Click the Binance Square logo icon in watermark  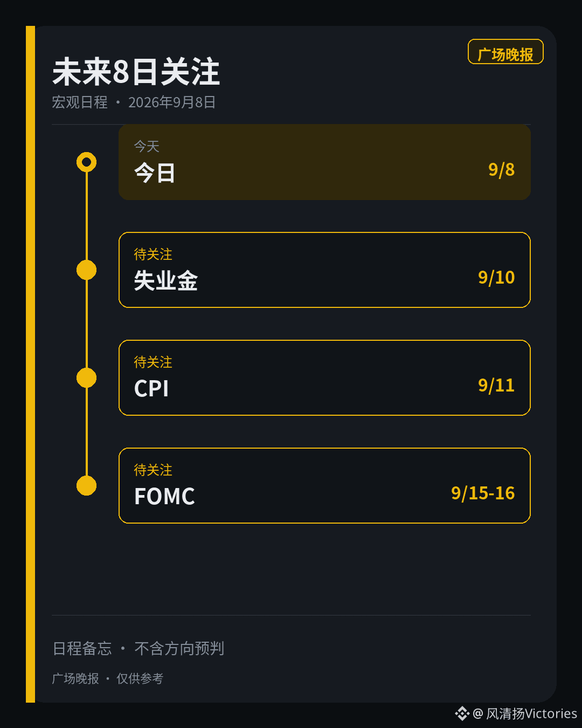[462, 713]
